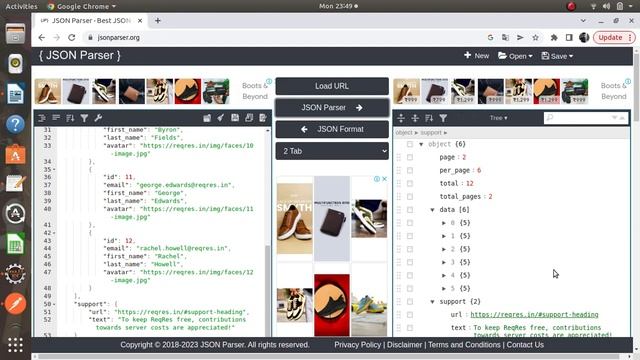
Task: Click the floppy disk save icon in left toolbar
Action: click(235, 118)
